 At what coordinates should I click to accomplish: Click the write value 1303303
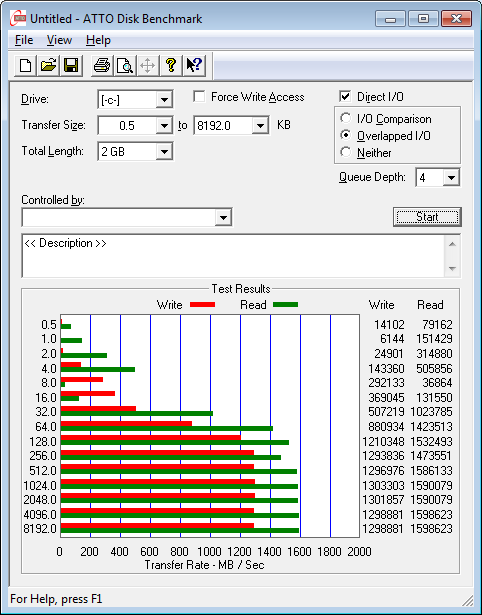(x=383, y=486)
